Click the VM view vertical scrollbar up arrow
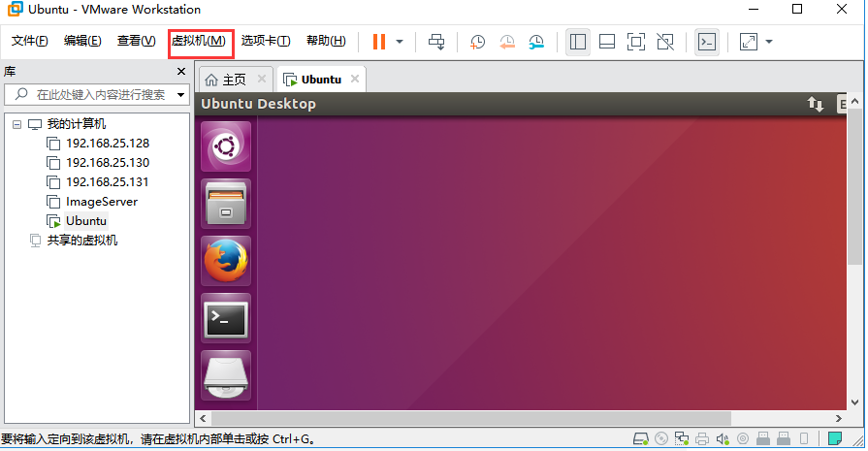 click(854, 102)
